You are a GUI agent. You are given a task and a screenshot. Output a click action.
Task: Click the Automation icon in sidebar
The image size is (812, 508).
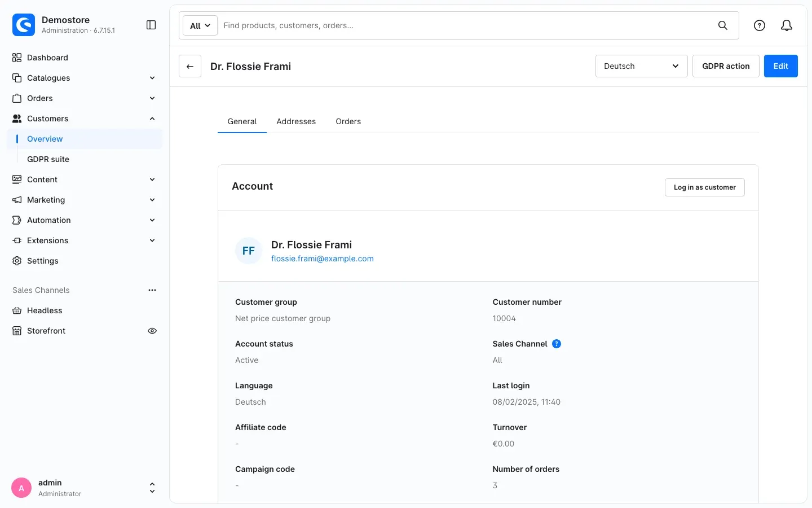tap(17, 220)
